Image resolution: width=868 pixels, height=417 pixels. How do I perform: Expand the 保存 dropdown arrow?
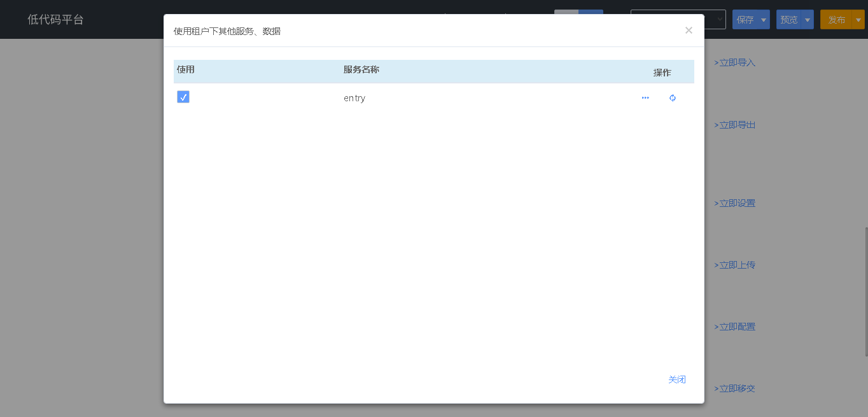click(764, 20)
